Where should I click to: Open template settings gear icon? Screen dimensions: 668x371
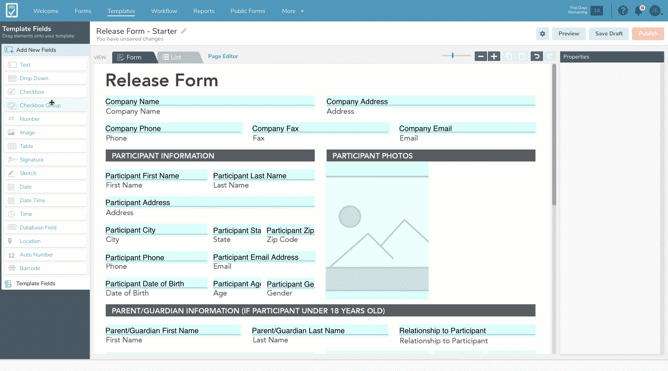tap(542, 34)
